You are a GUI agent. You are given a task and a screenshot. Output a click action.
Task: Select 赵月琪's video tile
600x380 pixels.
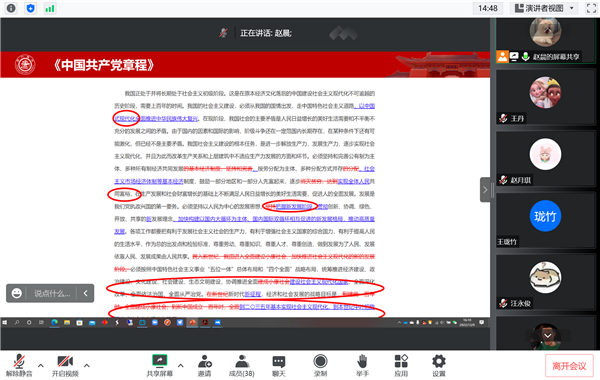[545, 159]
